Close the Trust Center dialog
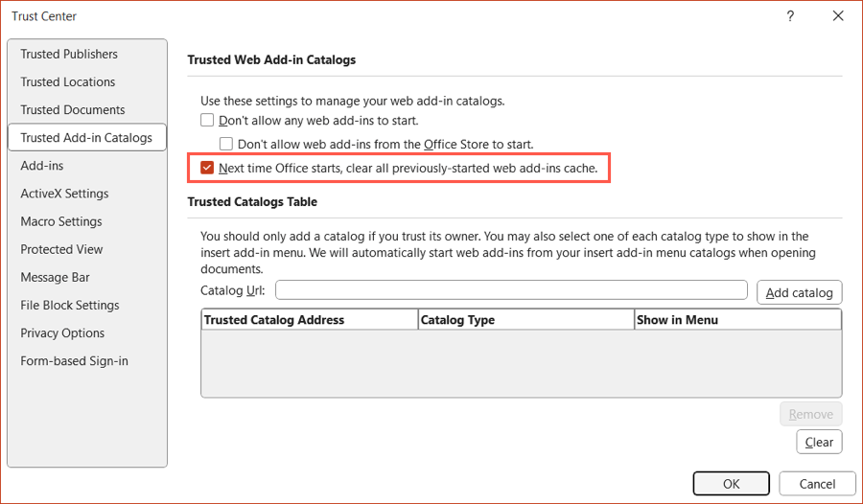Screen dimensions: 863x504 (x=838, y=16)
